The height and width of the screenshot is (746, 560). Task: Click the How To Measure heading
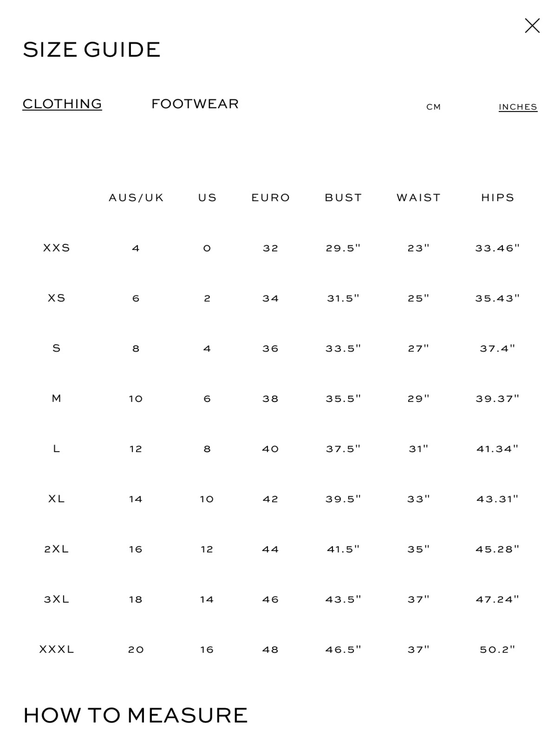tap(135, 716)
